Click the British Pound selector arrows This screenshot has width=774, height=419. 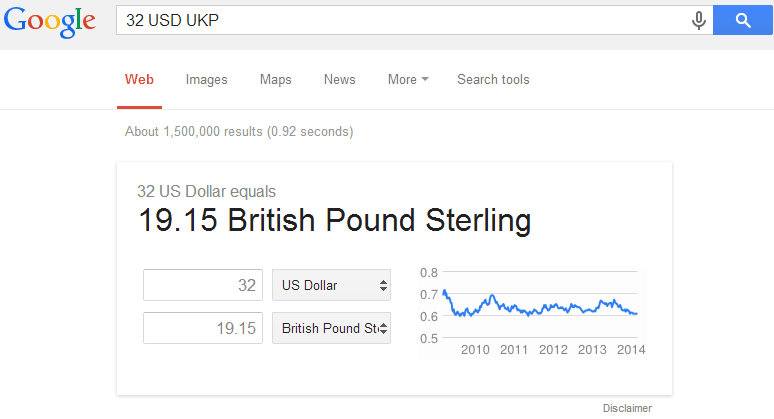(x=383, y=328)
